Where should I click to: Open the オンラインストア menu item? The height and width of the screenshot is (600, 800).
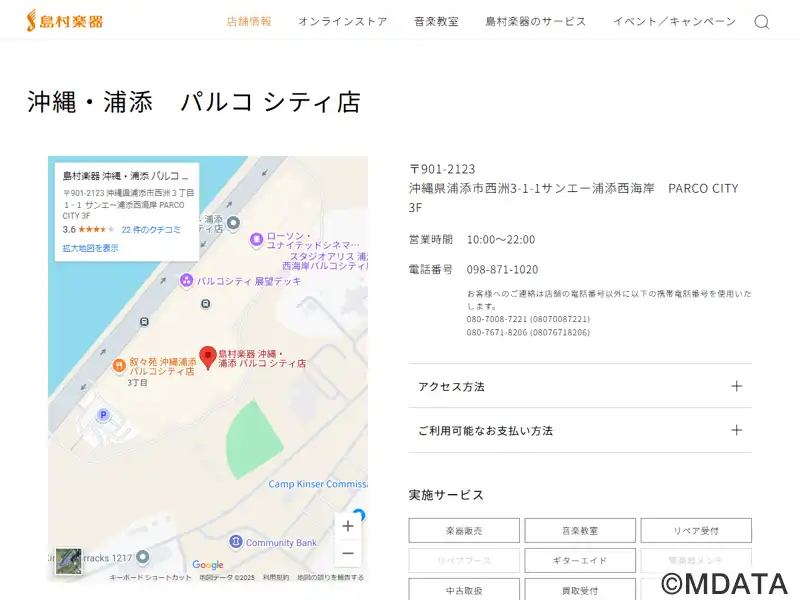click(x=343, y=21)
